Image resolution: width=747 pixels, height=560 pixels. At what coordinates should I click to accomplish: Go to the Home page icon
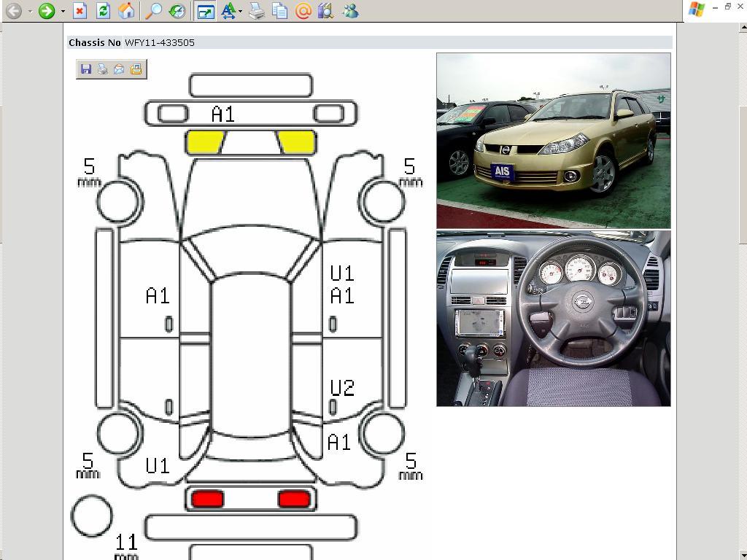126,10
